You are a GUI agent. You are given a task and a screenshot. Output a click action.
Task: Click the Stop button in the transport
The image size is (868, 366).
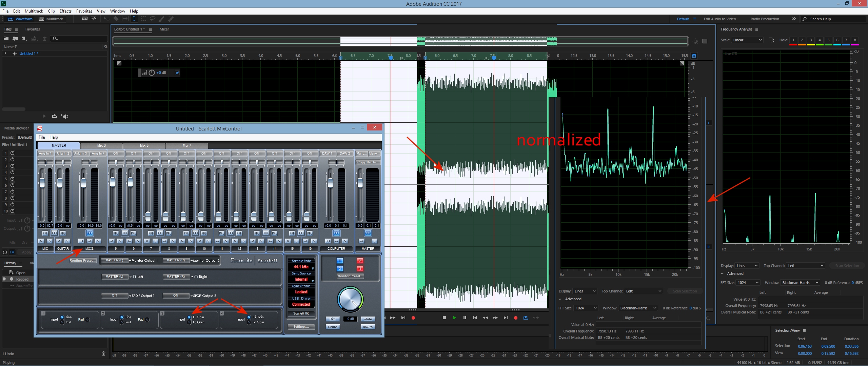444,318
